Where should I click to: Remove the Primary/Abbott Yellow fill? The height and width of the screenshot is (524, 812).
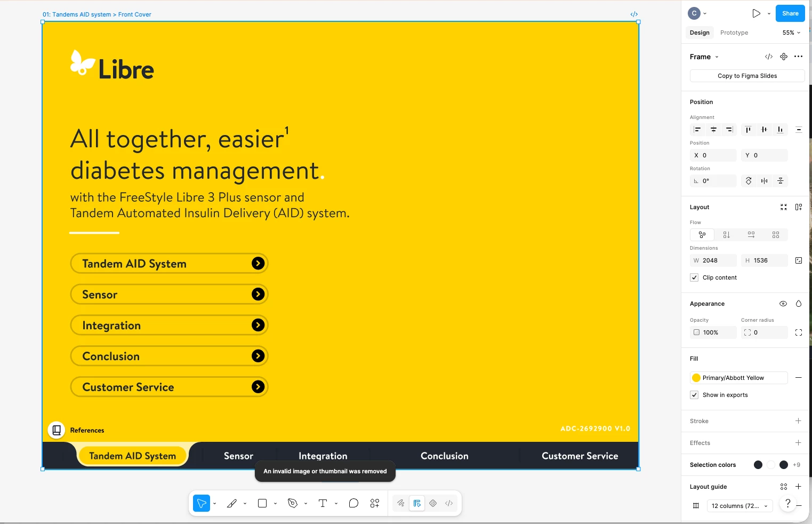[x=798, y=378]
